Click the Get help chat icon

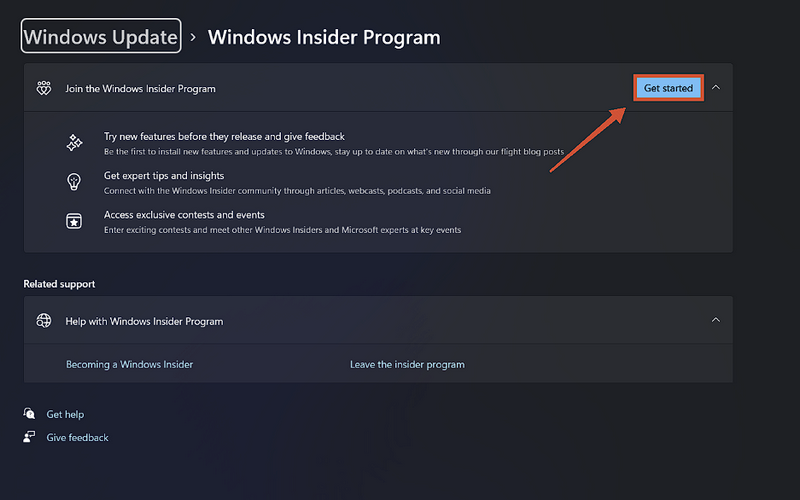pyautogui.click(x=30, y=413)
